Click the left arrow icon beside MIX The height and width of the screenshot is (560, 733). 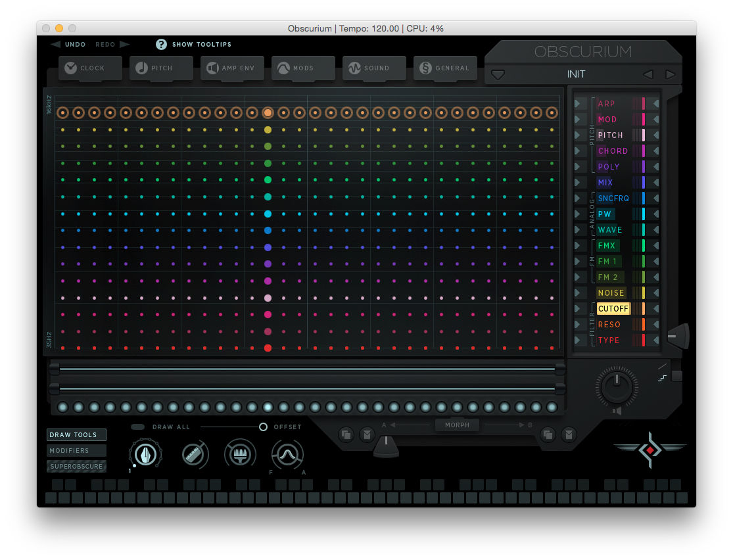[x=656, y=182]
